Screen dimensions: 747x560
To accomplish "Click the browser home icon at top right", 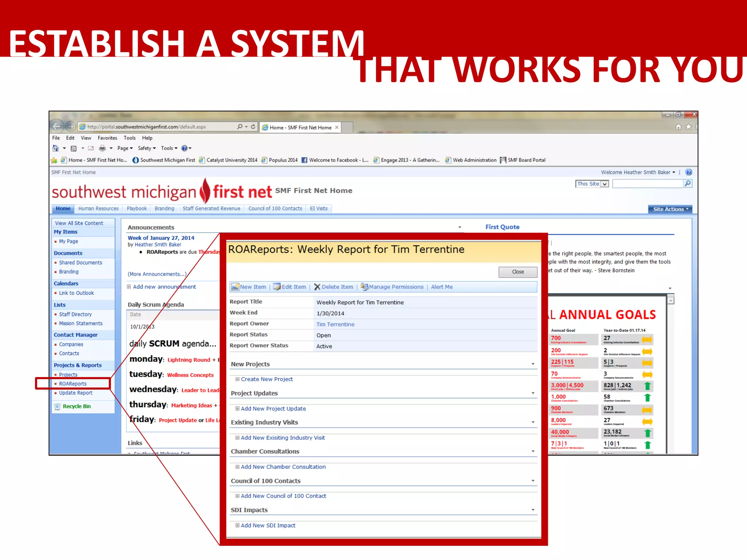I will (678, 127).
